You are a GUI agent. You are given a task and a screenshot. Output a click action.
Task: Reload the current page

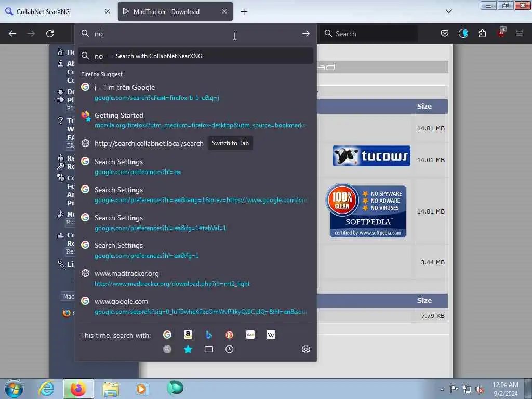click(x=50, y=34)
